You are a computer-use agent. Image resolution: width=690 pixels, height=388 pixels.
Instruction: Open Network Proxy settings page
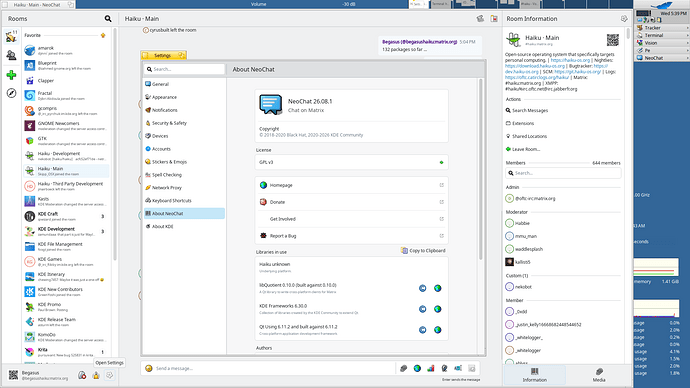click(x=184, y=187)
